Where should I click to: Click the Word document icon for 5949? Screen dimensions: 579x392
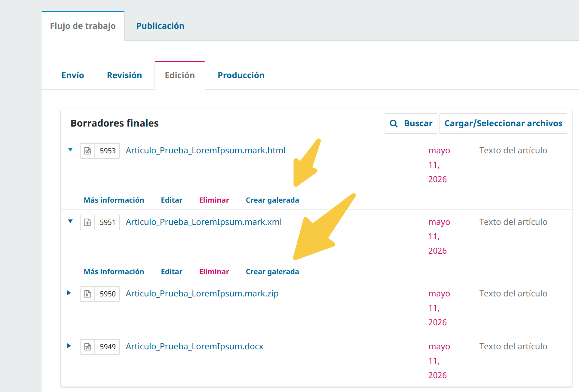point(87,347)
